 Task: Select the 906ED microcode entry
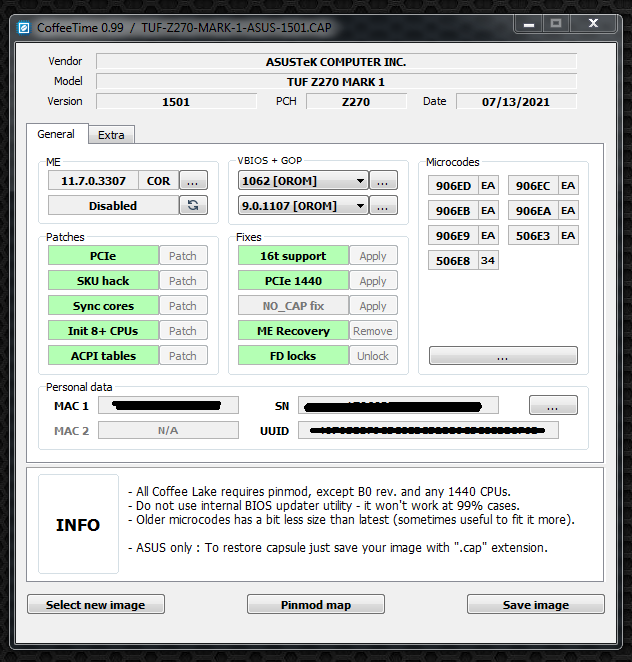[x=453, y=185]
